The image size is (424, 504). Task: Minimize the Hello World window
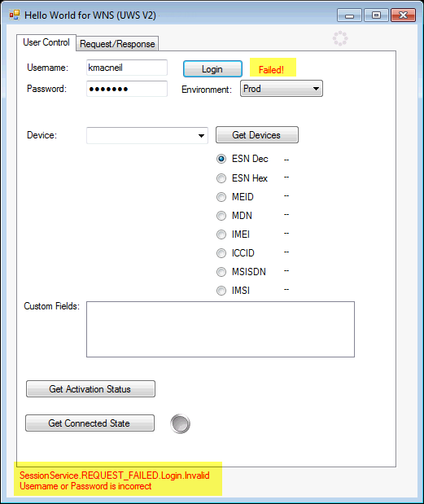click(x=349, y=15)
